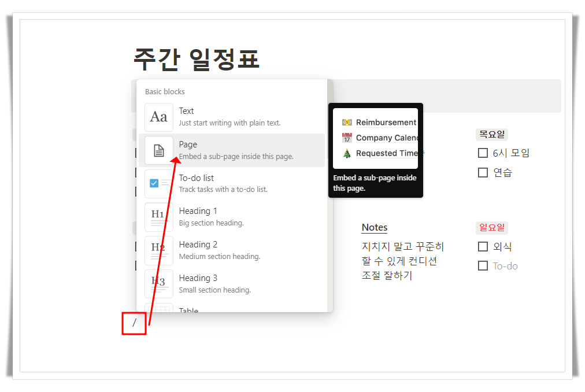Click the underlined Notes heading
This screenshot has width=585, height=392.
point(374,227)
